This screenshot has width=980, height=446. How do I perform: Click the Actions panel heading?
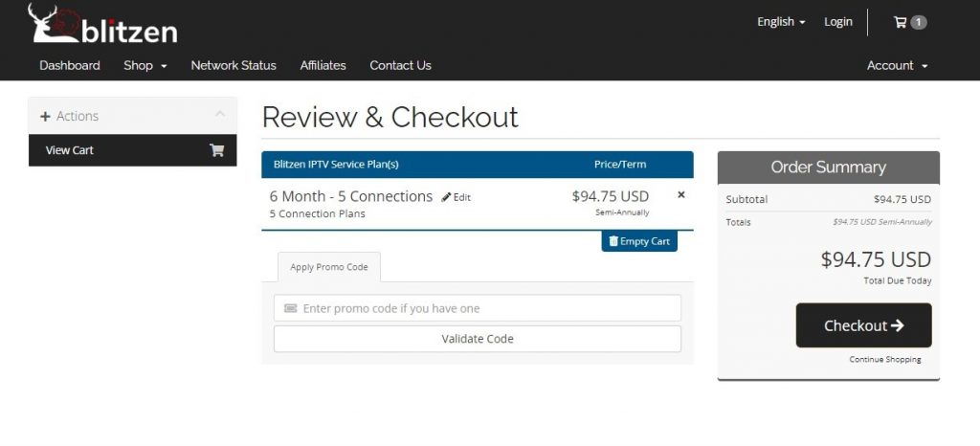tap(132, 116)
